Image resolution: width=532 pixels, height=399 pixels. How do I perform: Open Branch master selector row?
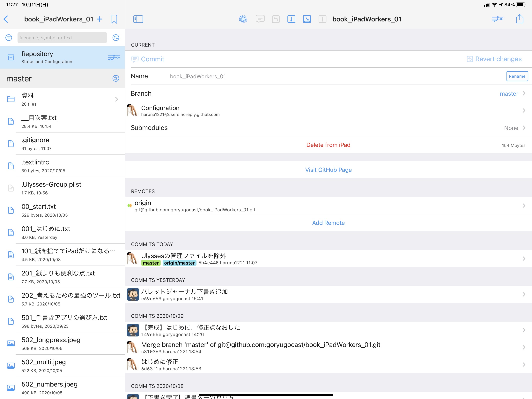point(328,93)
